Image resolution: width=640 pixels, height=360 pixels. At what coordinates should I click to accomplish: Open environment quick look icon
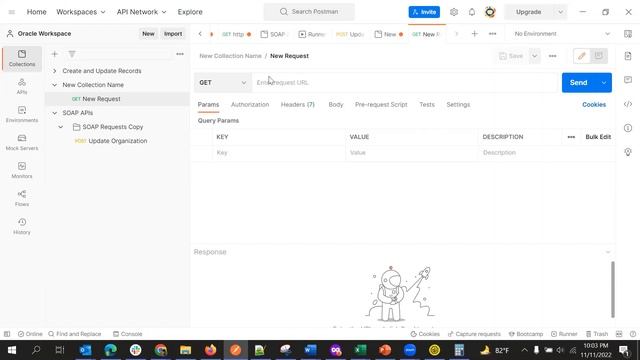[x=628, y=34]
